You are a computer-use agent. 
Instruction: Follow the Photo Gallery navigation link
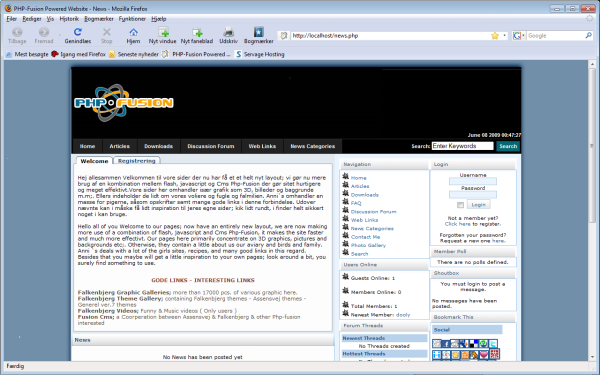(368, 245)
